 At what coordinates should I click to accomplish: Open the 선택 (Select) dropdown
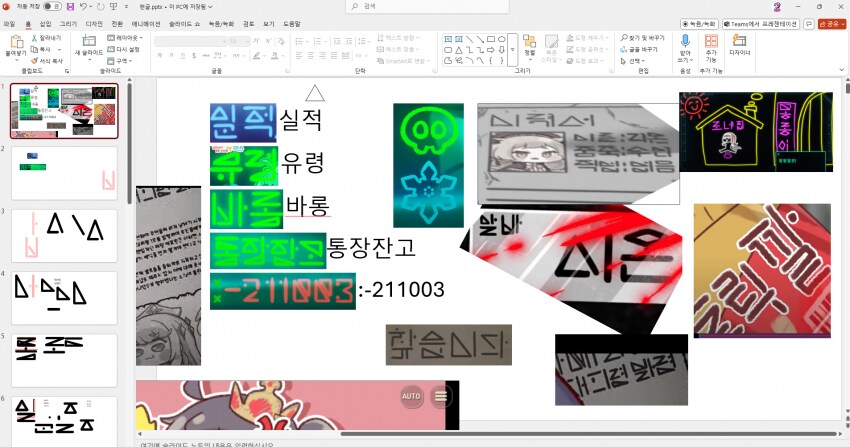click(633, 61)
